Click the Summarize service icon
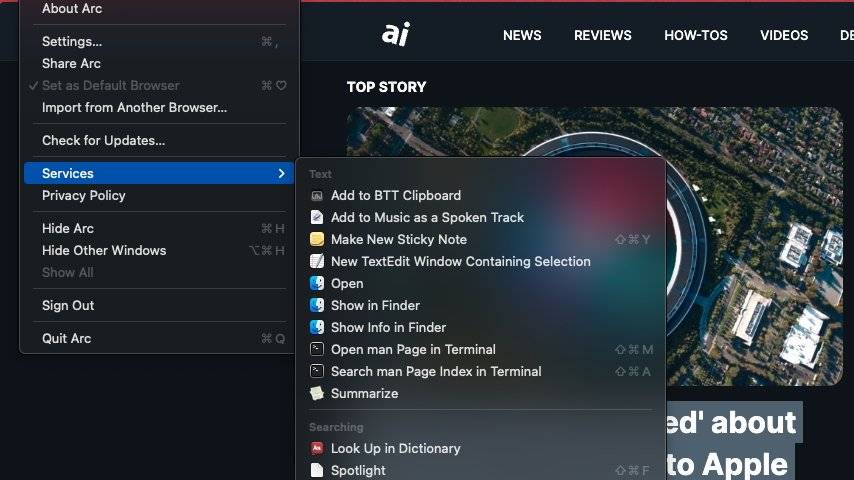This screenshot has height=480, width=854. click(x=317, y=394)
